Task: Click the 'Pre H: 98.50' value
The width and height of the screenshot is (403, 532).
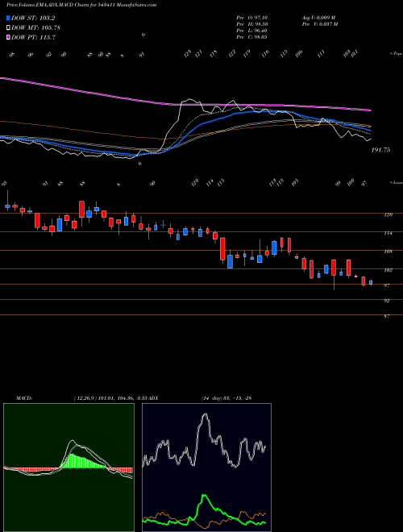Action: click(251, 24)
